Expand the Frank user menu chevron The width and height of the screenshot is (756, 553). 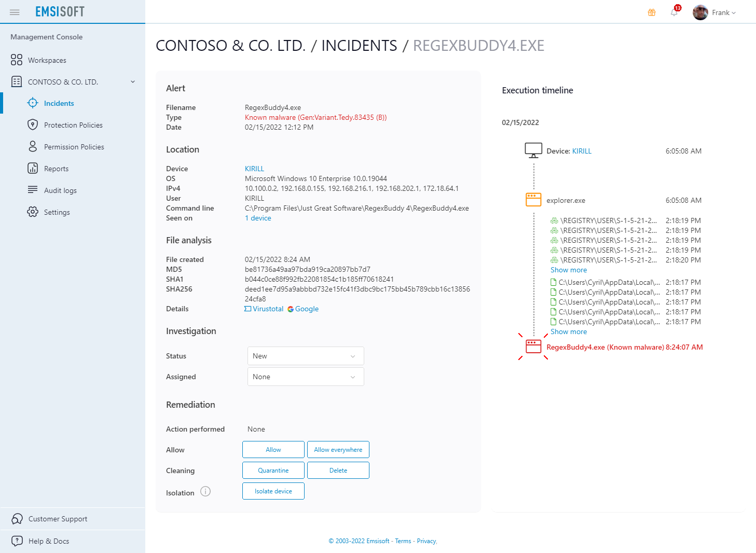734,13
